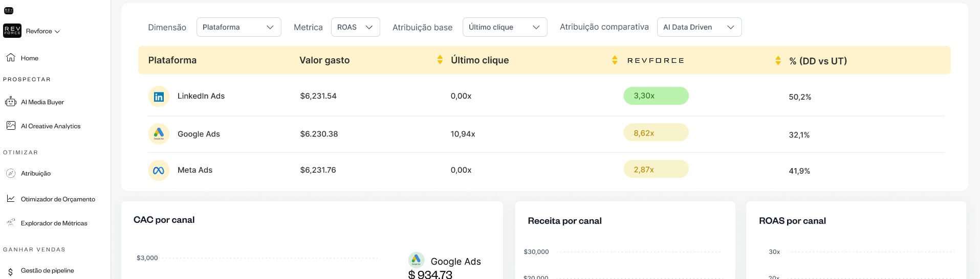Image resolution: width=980 pixels, height=279 pixels.
Task: Sort by Último clique using arrow icon
Action: tap(615, 60)
